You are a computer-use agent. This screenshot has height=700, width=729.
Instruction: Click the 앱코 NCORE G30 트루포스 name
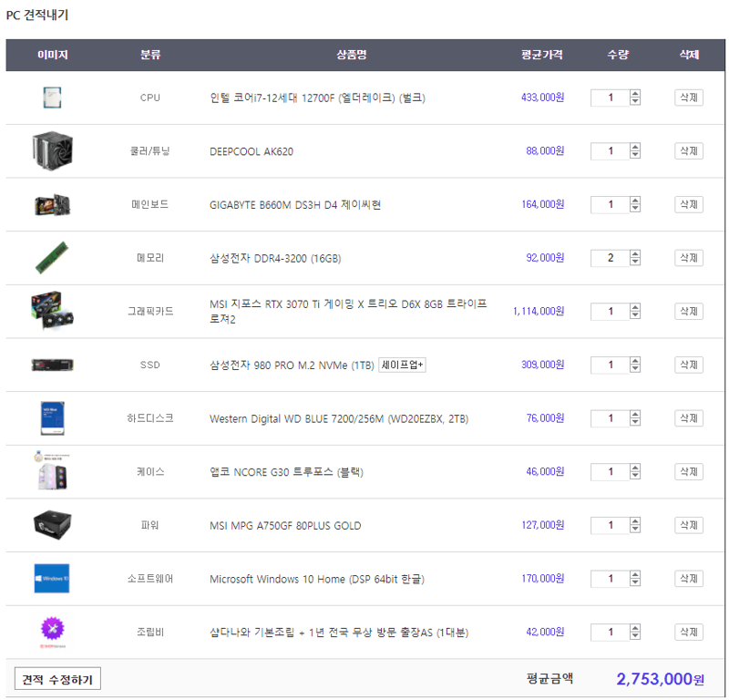[x=286, y=472]
